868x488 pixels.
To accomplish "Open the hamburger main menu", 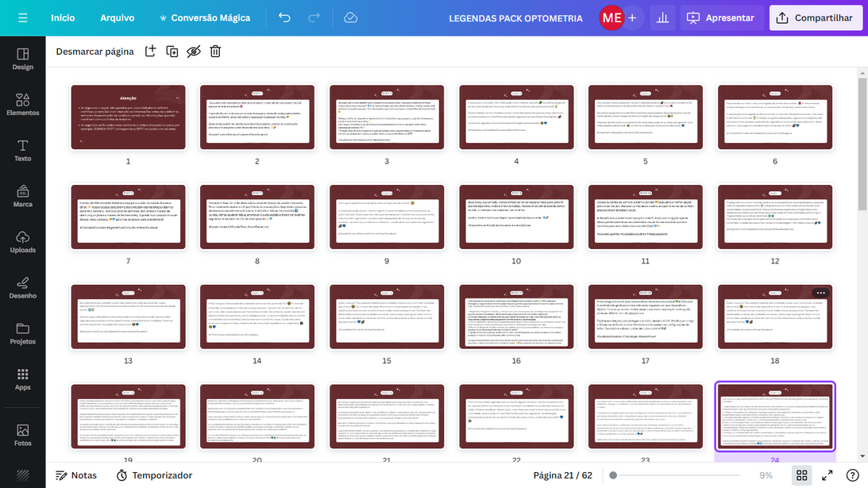I will pyautogui.click(x=23, y=17).
